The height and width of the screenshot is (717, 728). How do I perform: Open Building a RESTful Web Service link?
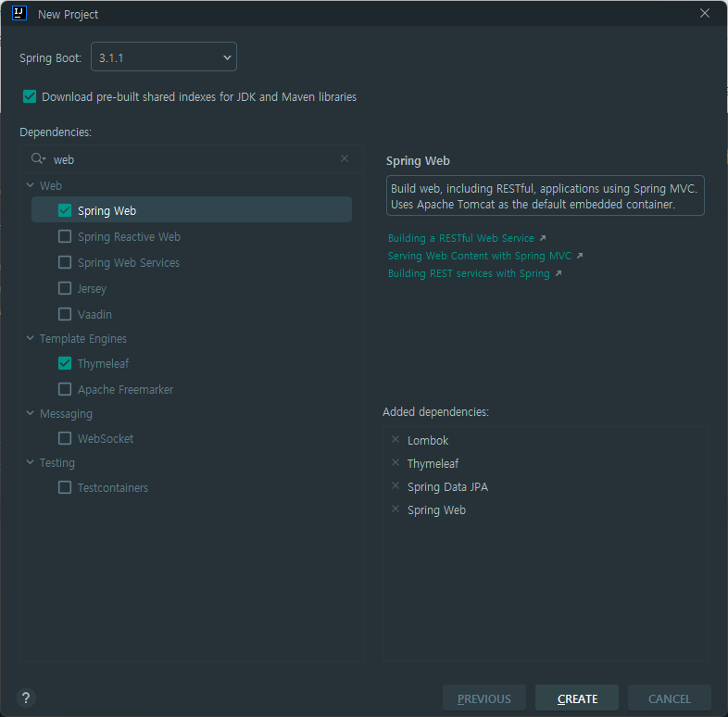pos(461,238)
